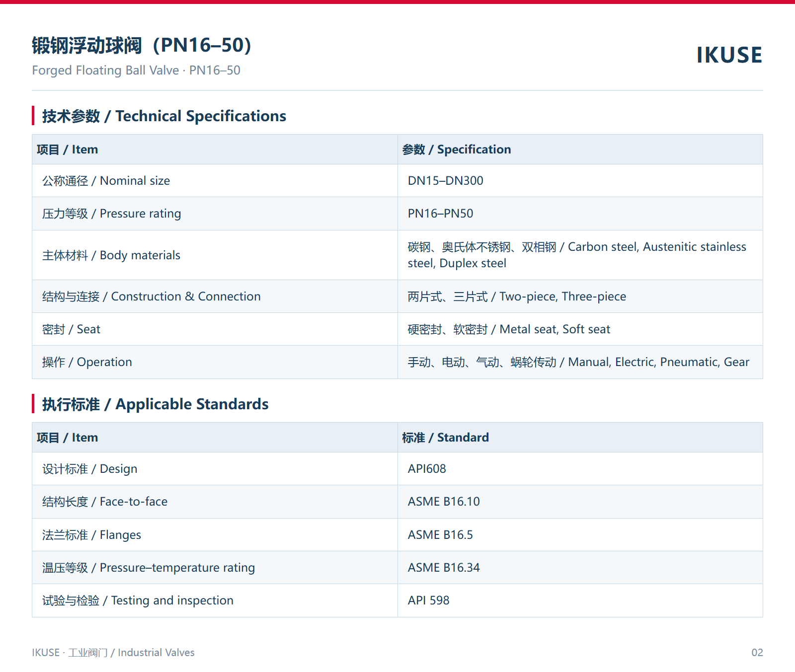Select the "主体材料 / Body materials" cell

tap(215, 255)
